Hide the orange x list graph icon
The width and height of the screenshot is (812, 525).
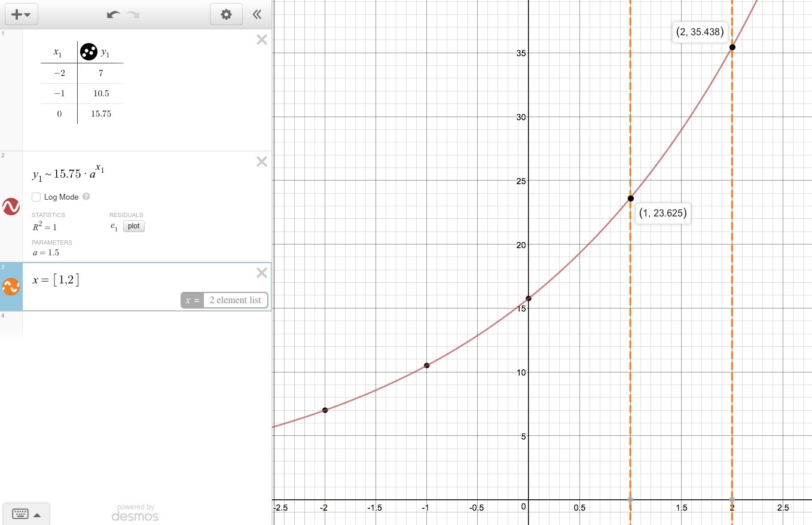coord(11,286)
